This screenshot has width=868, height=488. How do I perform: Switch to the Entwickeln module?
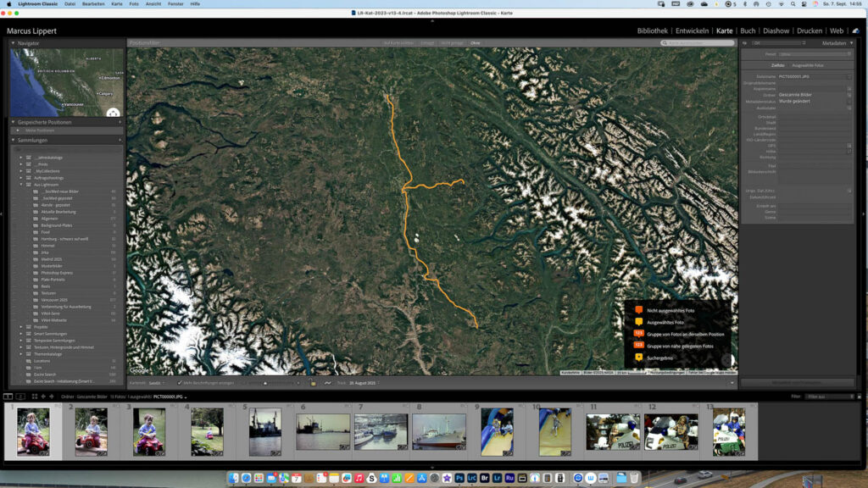(692, 31)
